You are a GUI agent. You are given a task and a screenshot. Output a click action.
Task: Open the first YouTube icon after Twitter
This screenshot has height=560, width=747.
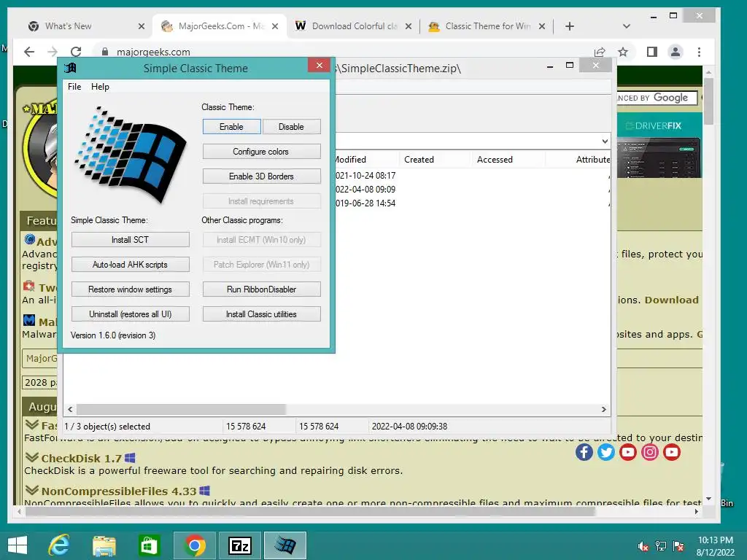pos(628,452)
